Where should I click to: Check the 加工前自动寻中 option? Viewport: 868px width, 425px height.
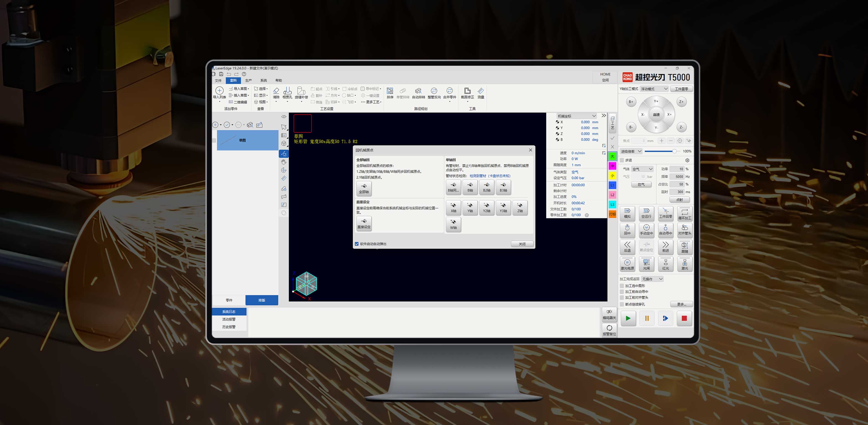pos(622,292)
